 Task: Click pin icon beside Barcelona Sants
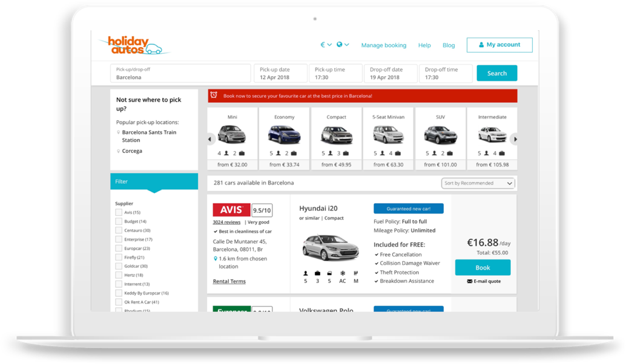(118, 132)
